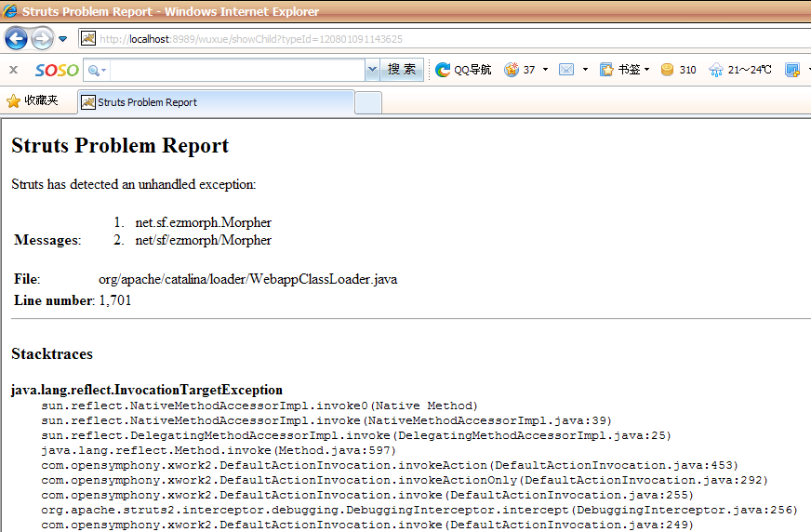This screenshot has width=811, height=532.
Task: Click the 搜索 search button
Action: click(x=402, y=70)
